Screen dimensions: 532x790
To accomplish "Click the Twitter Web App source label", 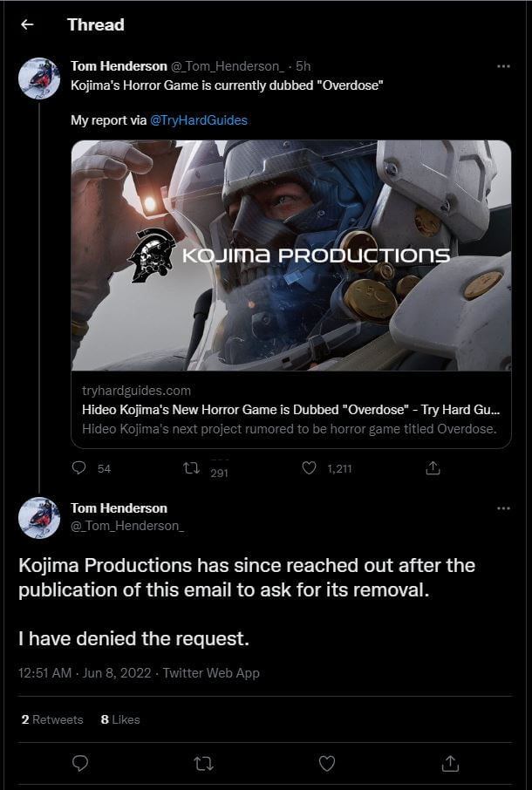I will tap(211, 673).
